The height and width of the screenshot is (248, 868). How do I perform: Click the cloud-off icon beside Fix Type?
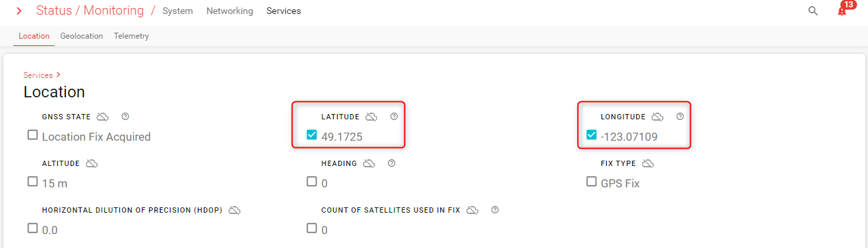pos(648,163)
